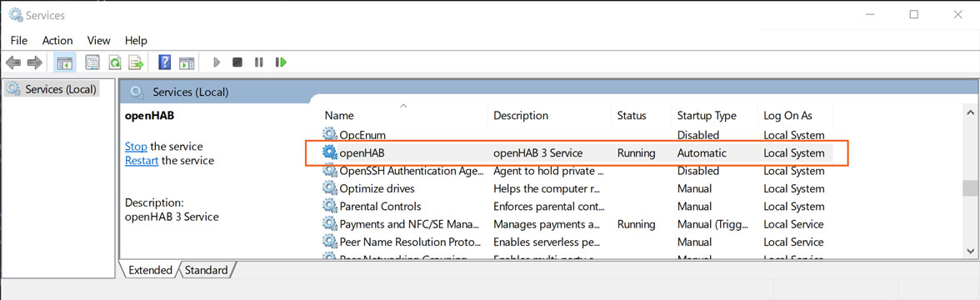Screen dimensions: 980x300
Task: Click the Back arrow toolbar icon
Action: point(13,62)
